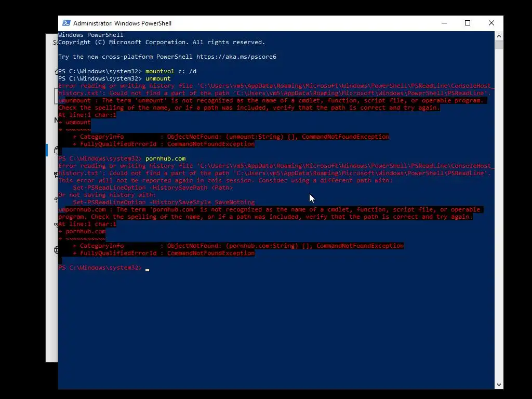Click 'Set-PSReadLineOption -HistorySavePath <Path>' text
Screen dimensions: 532x399
(153, 188)
